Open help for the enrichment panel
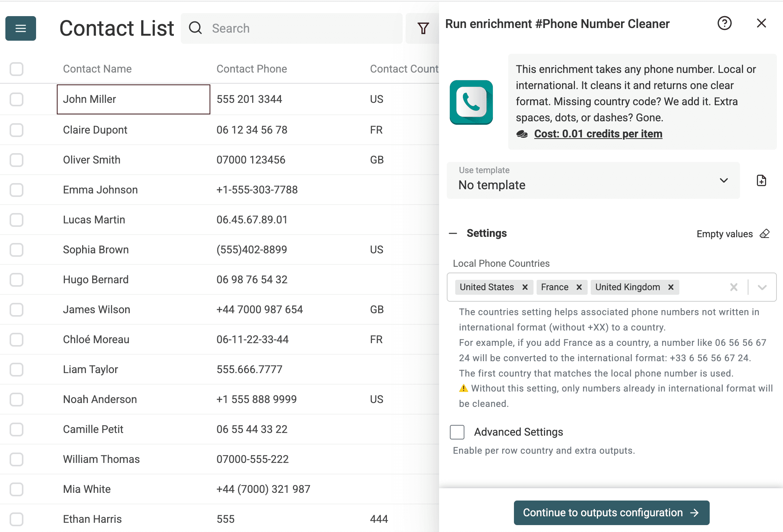The image size is (783, 532). coord(724,23)
